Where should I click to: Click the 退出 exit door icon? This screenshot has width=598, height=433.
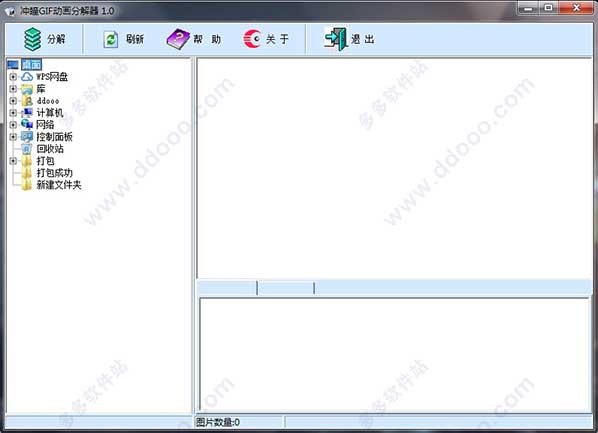click(336, 39)
